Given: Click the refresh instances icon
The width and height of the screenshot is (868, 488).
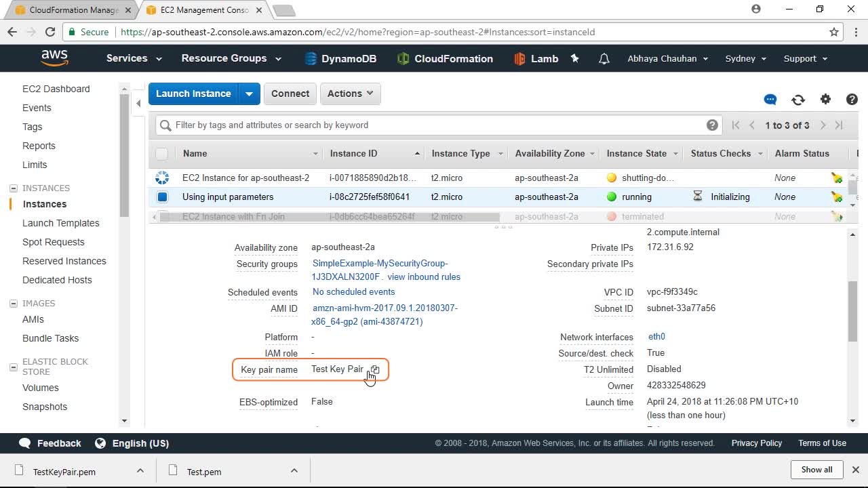Looking at the screenshot, I should tap(798, 100).
